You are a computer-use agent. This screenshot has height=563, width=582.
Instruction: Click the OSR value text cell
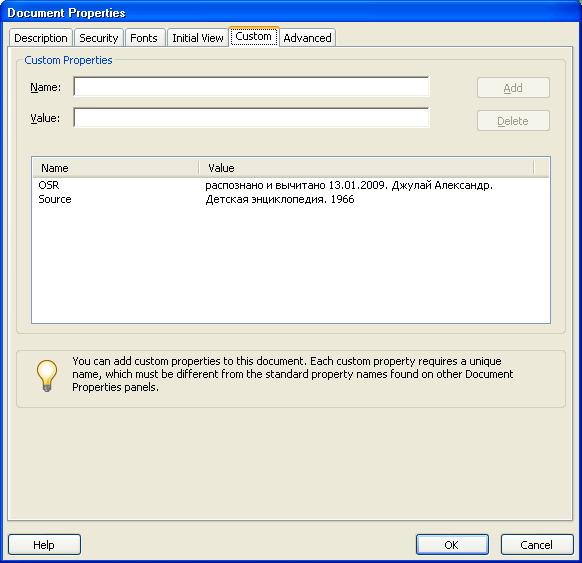(349, 185)
